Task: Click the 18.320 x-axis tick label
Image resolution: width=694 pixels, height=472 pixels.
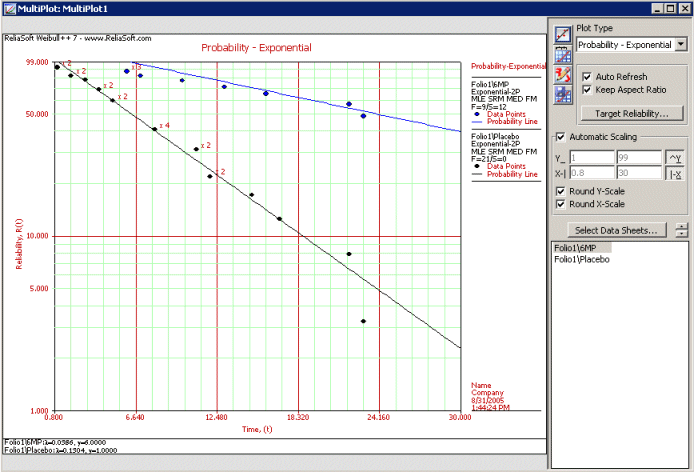Action: pos(298,418)
